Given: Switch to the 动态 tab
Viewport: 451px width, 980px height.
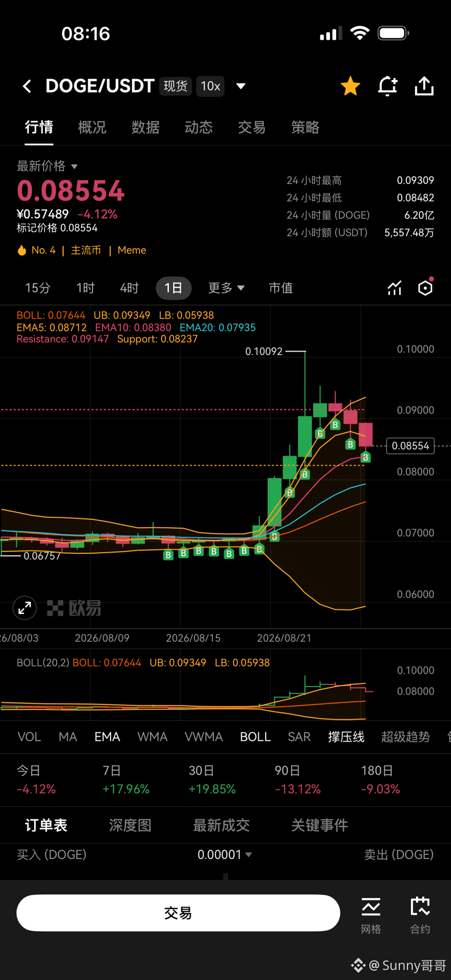Looking at the screenshot, I should click(x=198, y=127).
